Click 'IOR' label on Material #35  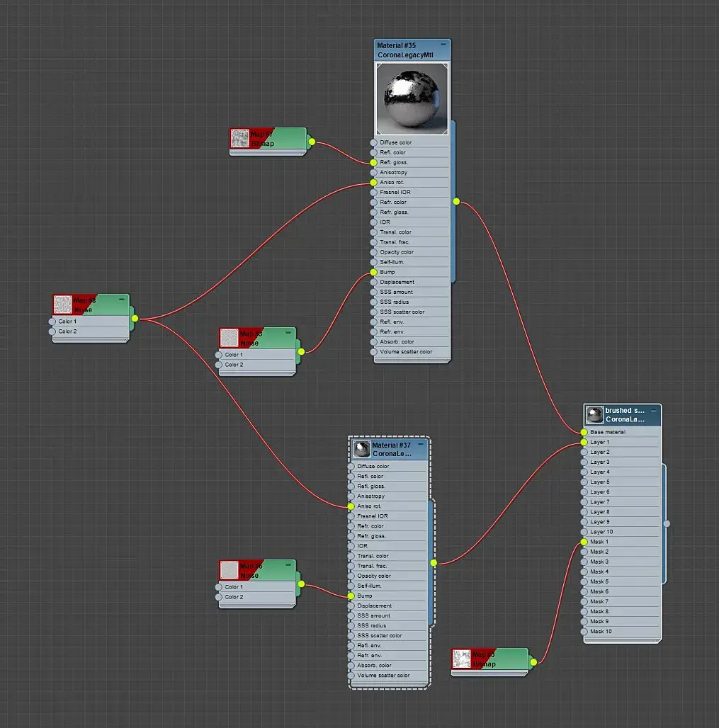click(x=385, y=222)
